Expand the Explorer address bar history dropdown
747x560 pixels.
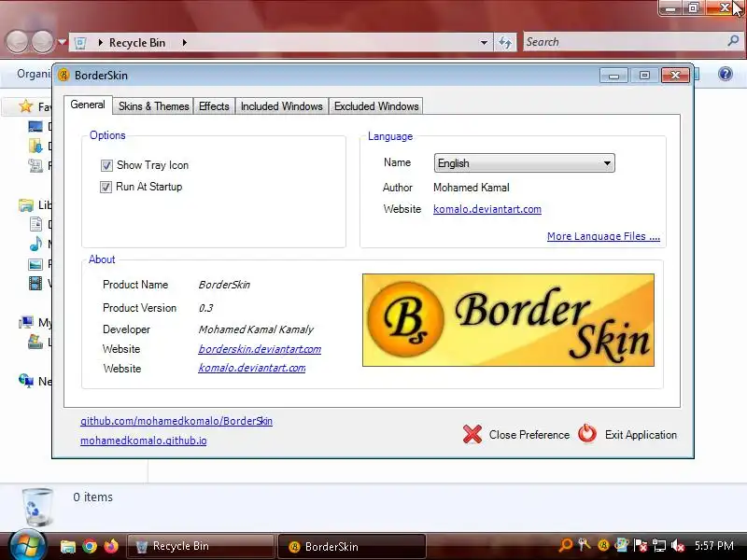[x=484, y=42]
